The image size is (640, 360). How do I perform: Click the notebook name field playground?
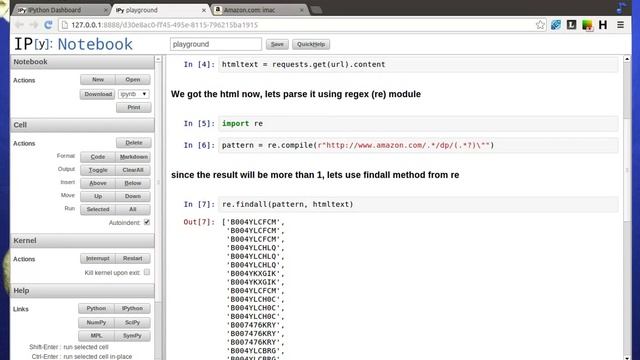216,44
